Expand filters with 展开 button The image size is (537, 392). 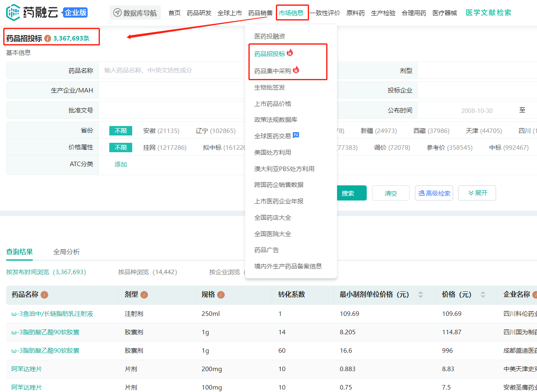(477, 193)
